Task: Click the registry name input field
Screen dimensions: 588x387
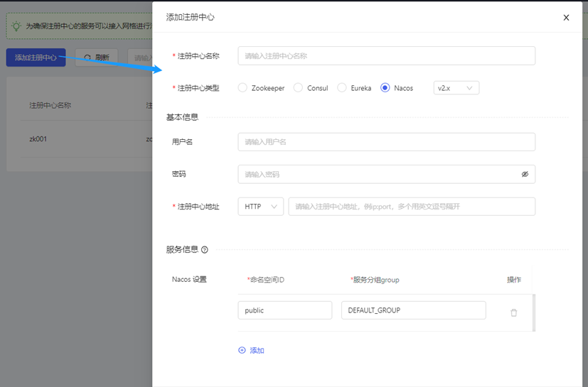Action: pos(386,56)
